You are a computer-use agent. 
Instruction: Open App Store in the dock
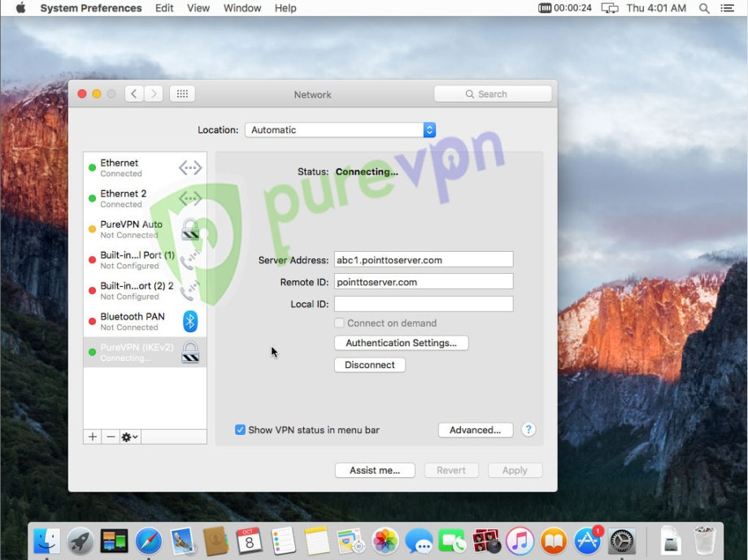click(x=587, y=541)
